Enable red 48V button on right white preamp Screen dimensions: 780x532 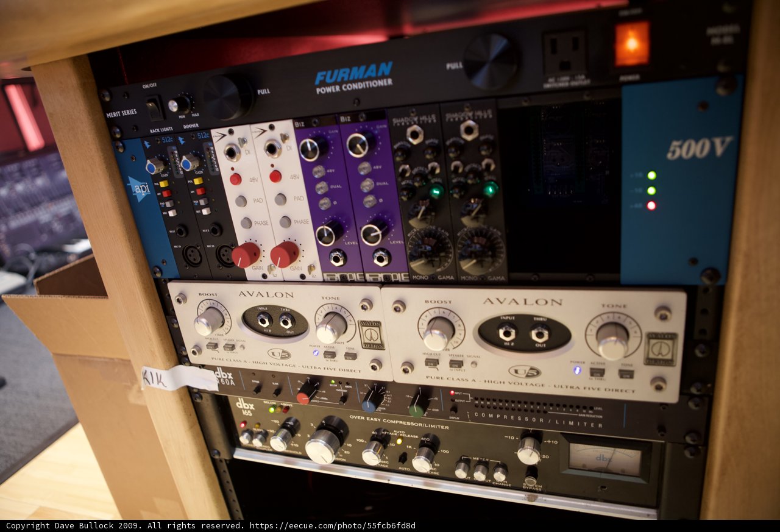coord(275,176)
